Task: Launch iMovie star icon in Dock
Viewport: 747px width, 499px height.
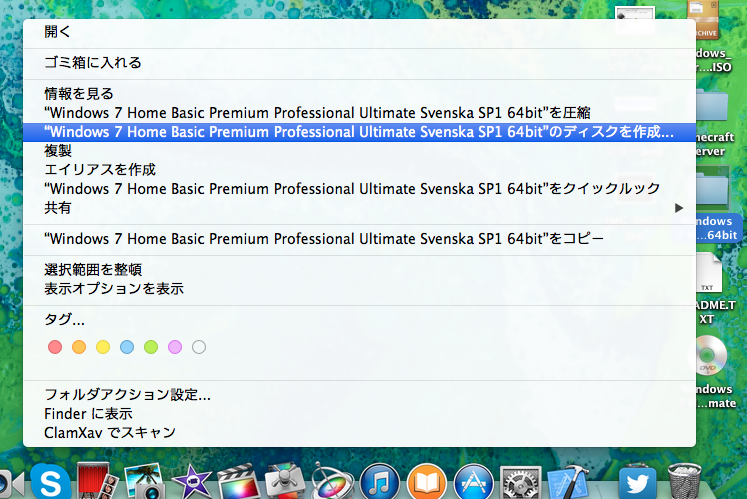Action: 192,481
